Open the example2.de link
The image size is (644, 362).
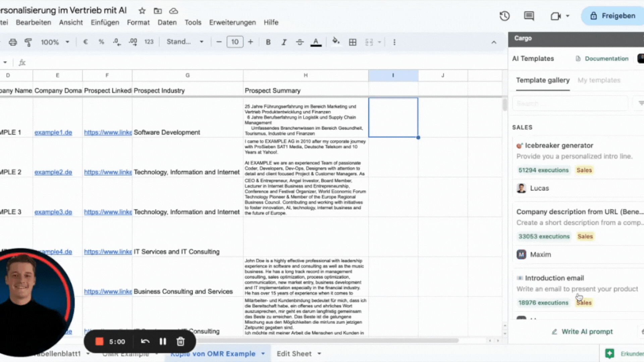pos(53,172)
